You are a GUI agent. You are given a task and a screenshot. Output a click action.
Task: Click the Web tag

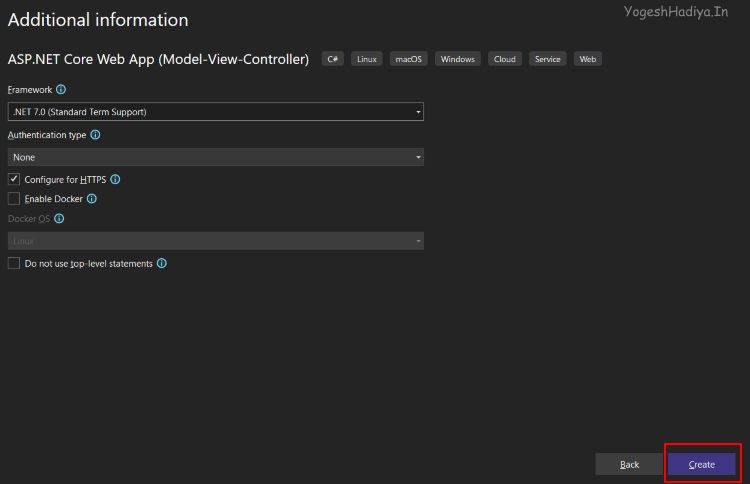[588, 59]
